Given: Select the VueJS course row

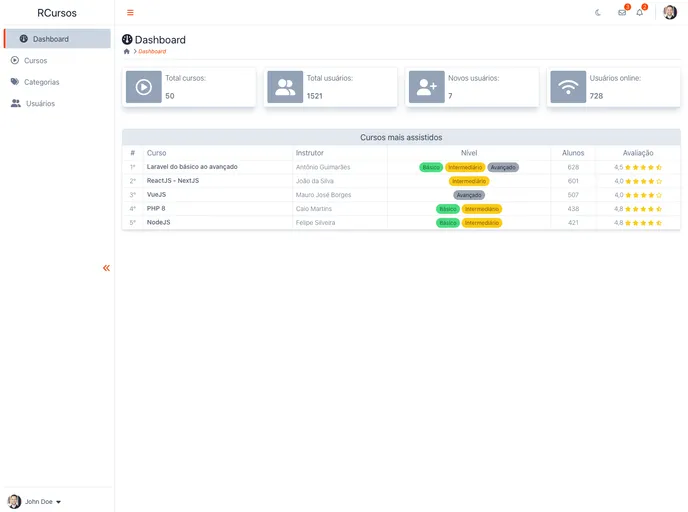Looking at the screenshot, I should (401, 194).
